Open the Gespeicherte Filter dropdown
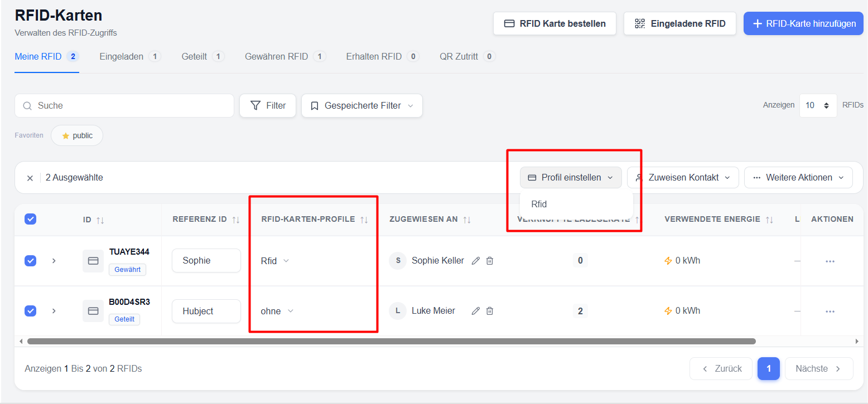This screenshot has width=868, height=404. (362, 106)
